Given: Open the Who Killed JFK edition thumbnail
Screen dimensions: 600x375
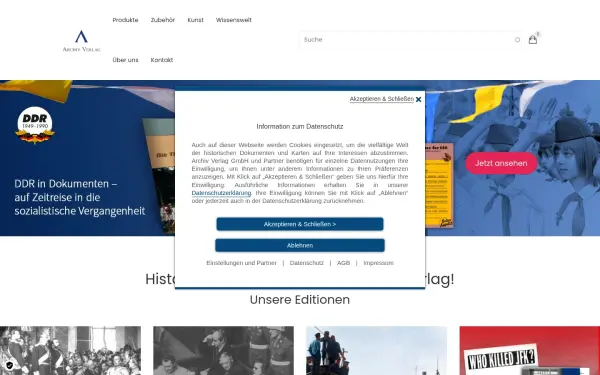Looking at the screenshot, I should coord(530,351).
